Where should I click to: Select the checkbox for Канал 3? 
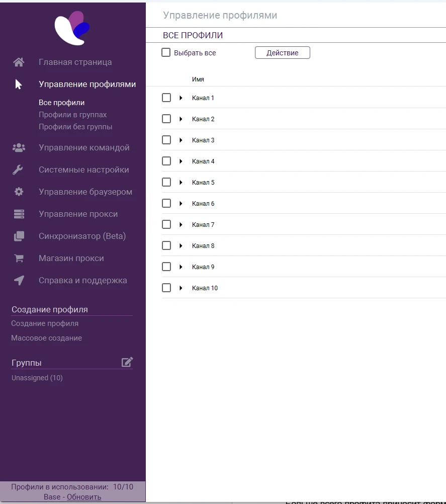166,140
